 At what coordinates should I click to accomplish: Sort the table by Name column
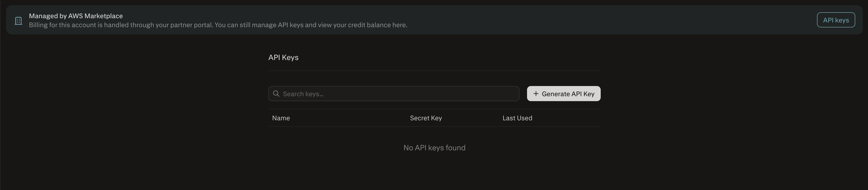[x=281, y=118]
